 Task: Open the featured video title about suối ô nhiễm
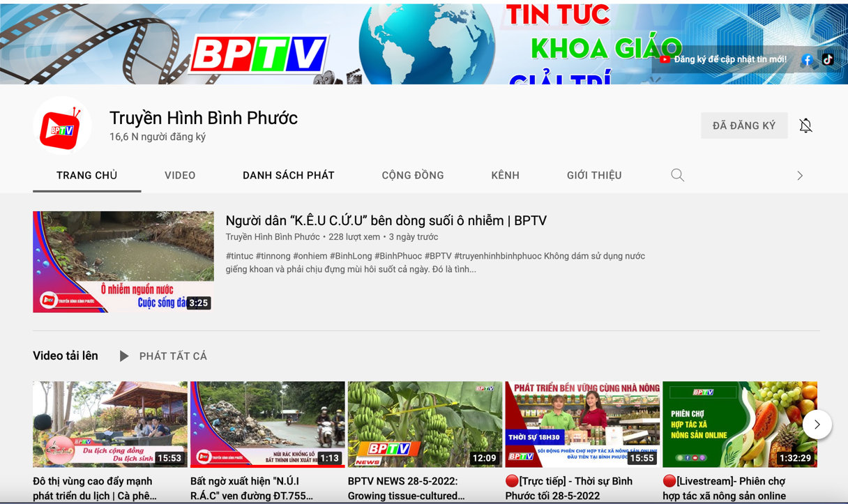(x=386, y=220)
